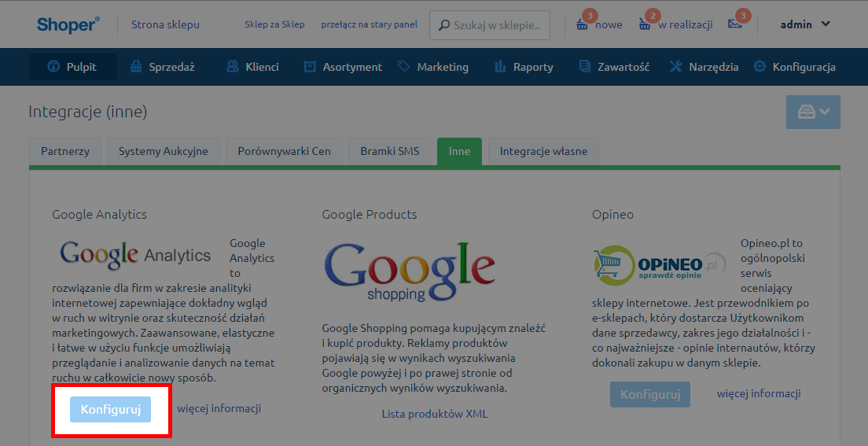Click the Opineo logo image
Image resolution: width=868 pixels, height=446 pixels.
point(660,265)
